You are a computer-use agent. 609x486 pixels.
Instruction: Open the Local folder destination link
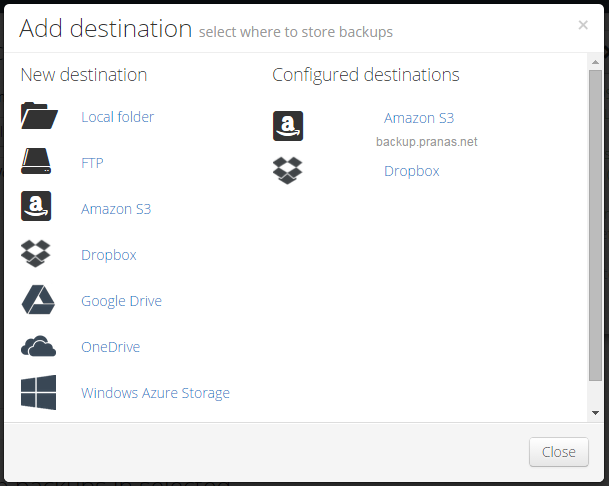click(x=118, y=117)
